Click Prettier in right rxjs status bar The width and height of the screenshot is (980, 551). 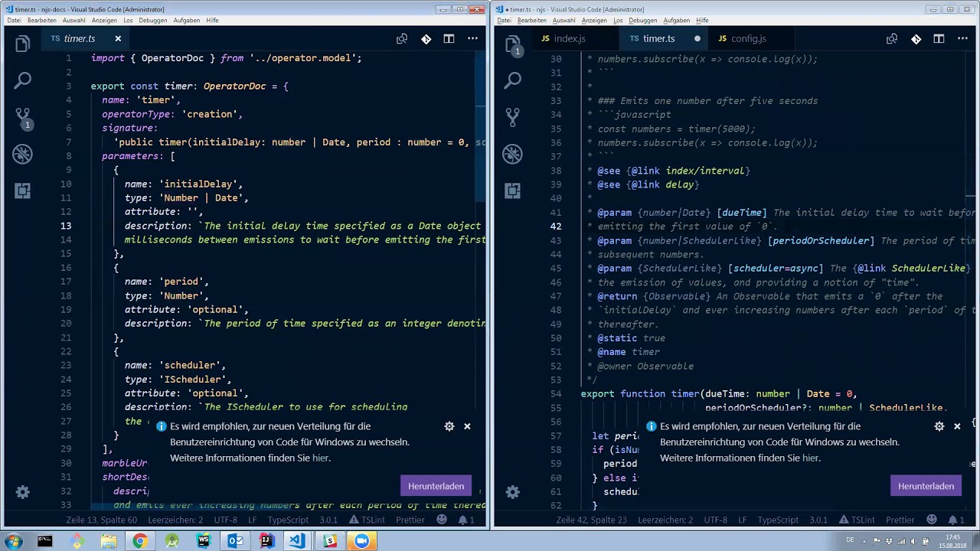(900, 520)
